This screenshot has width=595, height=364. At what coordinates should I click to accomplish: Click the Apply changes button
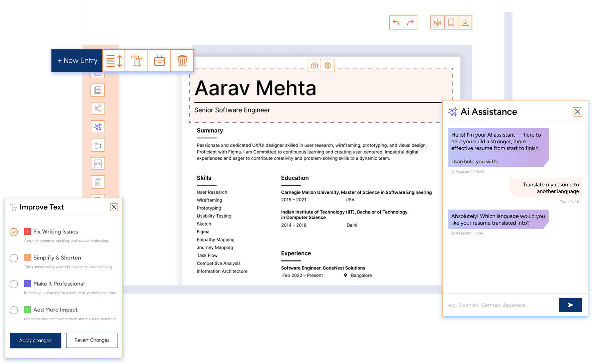35,340
